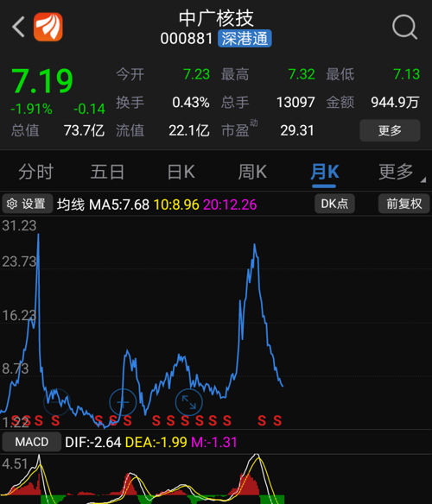Image resolution: width=432 pixels, height=504 pixels.
Task: Open 更多 details in quote panel
Action: (x=390, y=130)
